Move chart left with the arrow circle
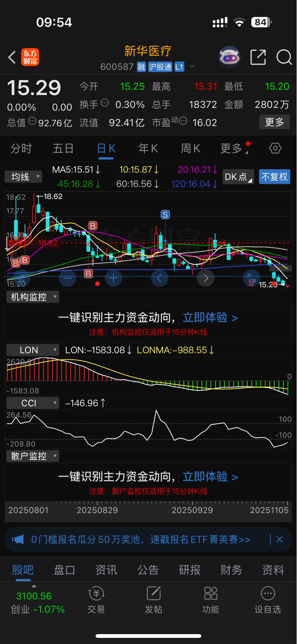 click(x=159, y=278)
